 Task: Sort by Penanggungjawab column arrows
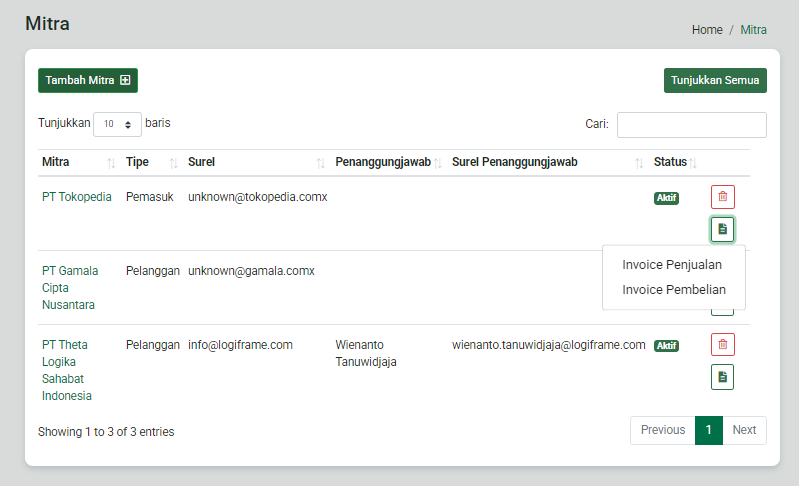tap(438, 163)
